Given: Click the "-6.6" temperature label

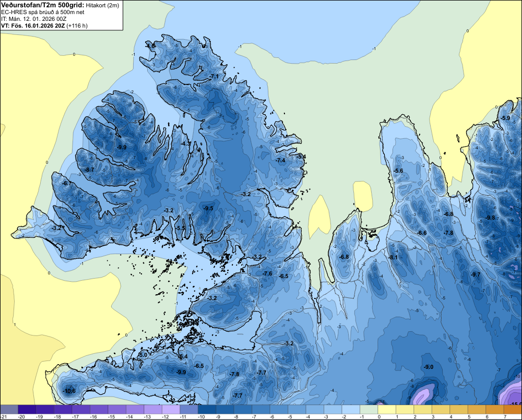Looking at the screenshot, I should click(422, 233).
